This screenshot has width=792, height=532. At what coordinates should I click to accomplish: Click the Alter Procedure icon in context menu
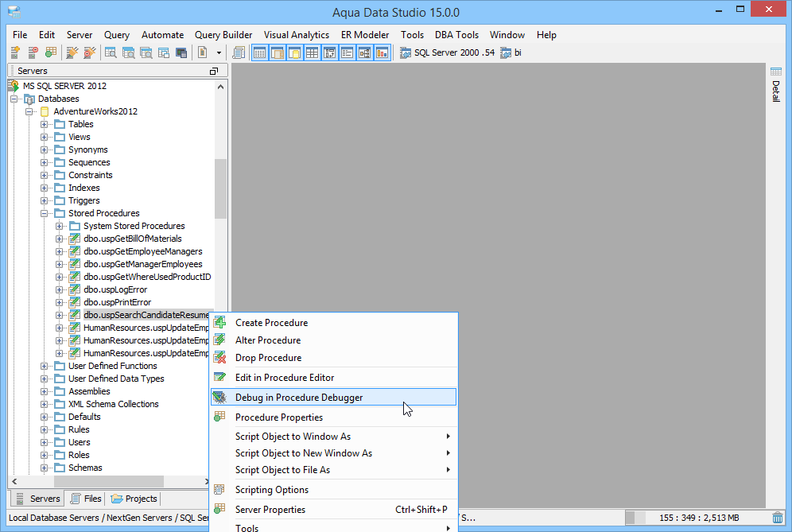[x=219, y=340]
